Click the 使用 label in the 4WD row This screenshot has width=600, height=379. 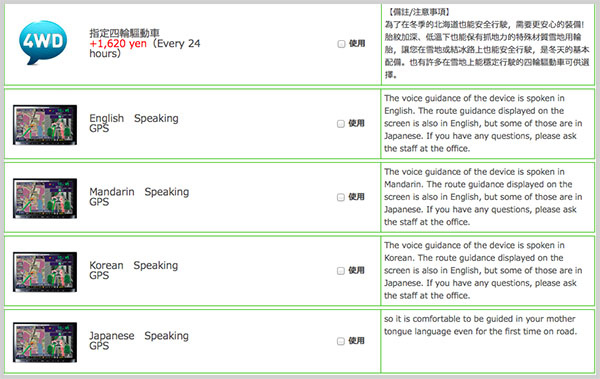click(357, 44)
